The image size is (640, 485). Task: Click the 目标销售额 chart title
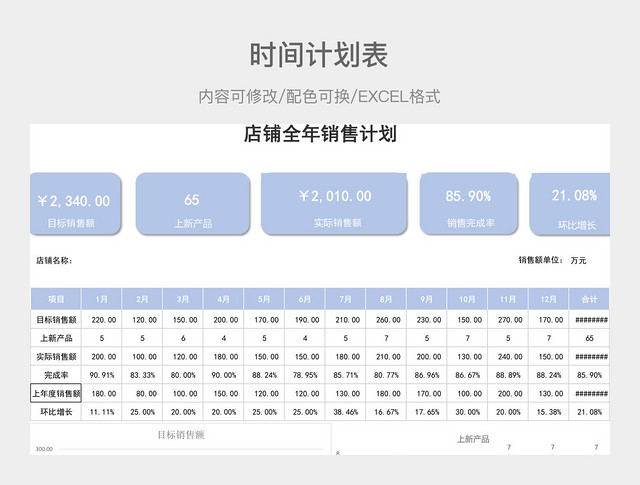[181, 435]
